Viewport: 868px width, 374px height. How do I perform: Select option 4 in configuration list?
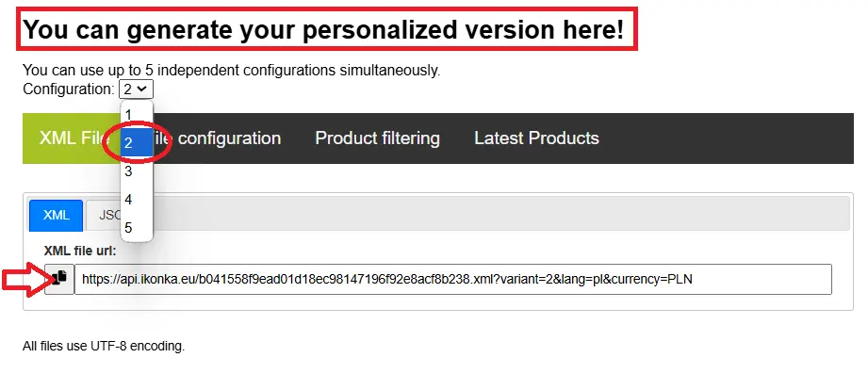[136, 200]
